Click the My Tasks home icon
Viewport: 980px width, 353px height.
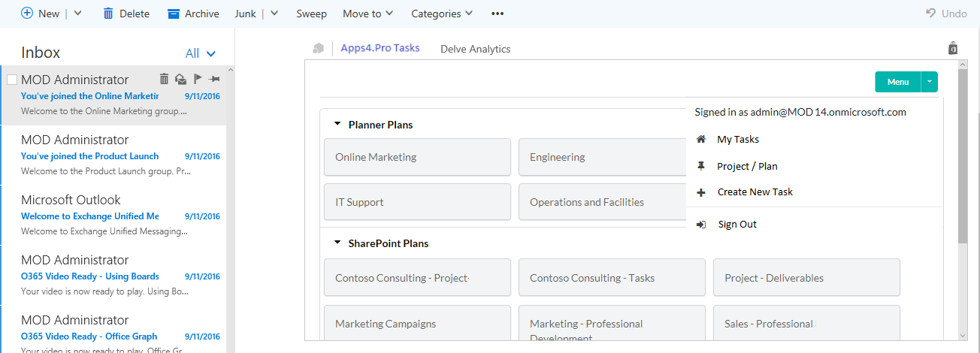[701, 139]
